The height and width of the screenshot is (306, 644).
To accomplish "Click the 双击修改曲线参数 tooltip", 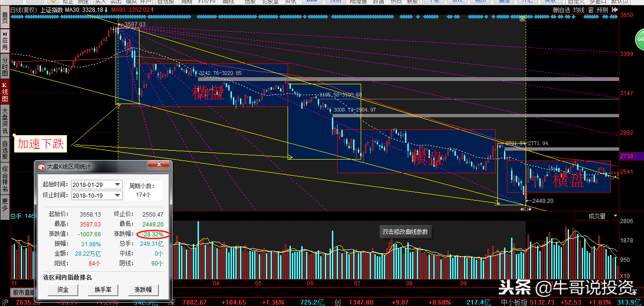I will pos(405,232).
